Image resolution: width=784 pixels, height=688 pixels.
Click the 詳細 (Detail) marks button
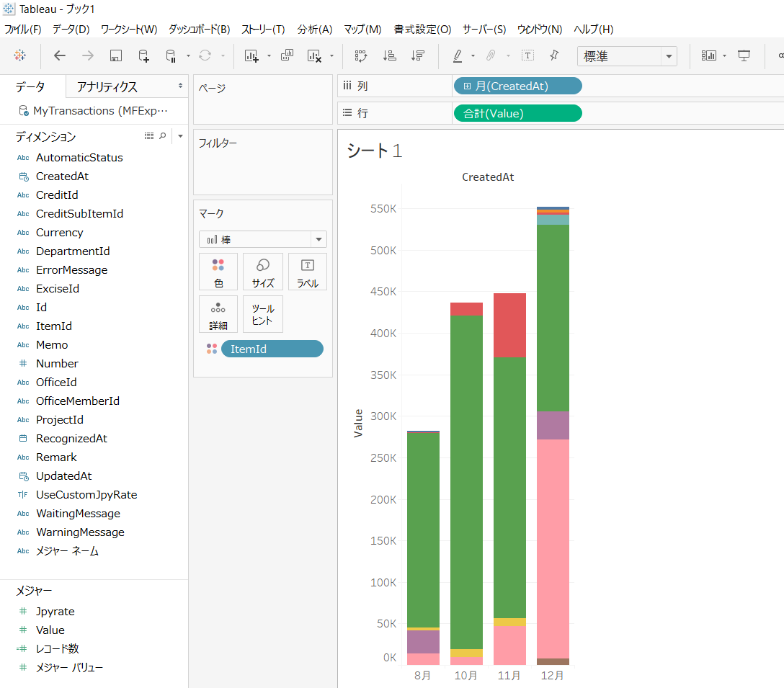coord(218,315)
